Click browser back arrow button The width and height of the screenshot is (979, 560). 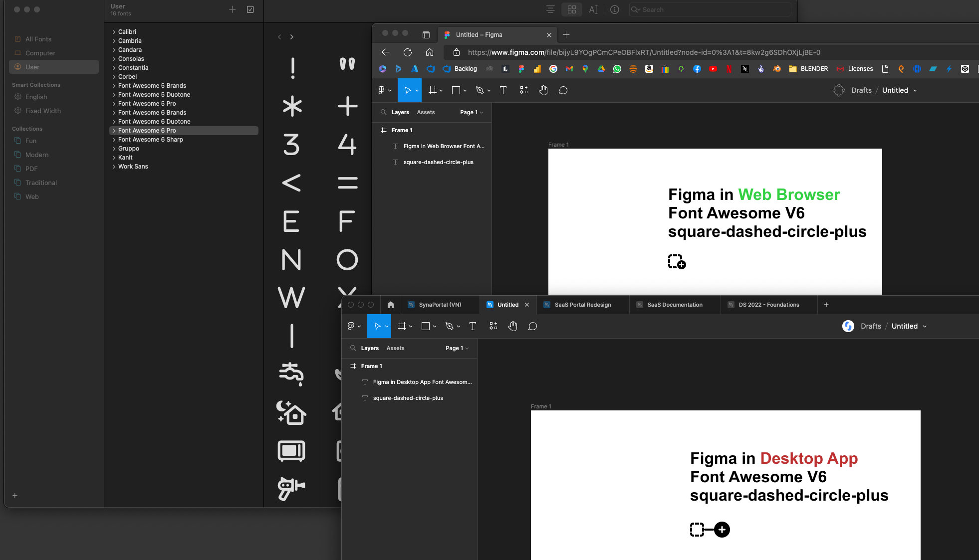385,52
